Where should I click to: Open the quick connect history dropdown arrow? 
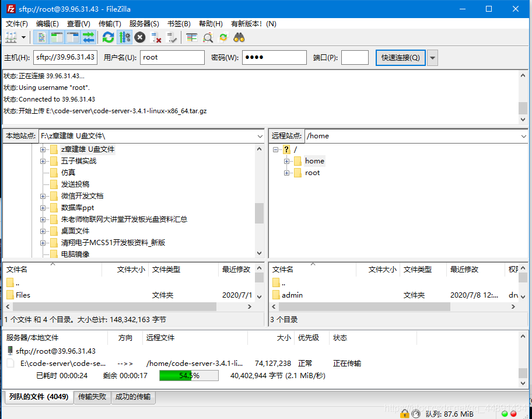coord(432,58)
